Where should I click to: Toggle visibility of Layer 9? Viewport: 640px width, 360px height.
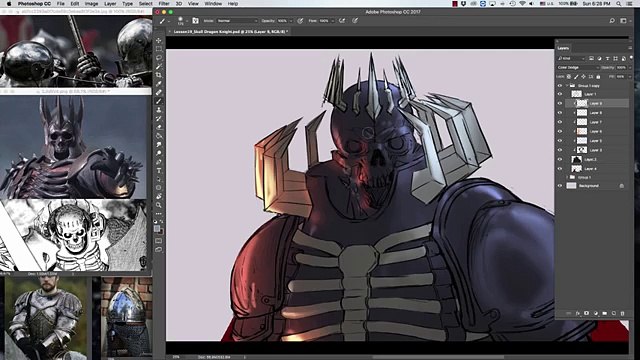pyautogui.click(x=560, y=103)
